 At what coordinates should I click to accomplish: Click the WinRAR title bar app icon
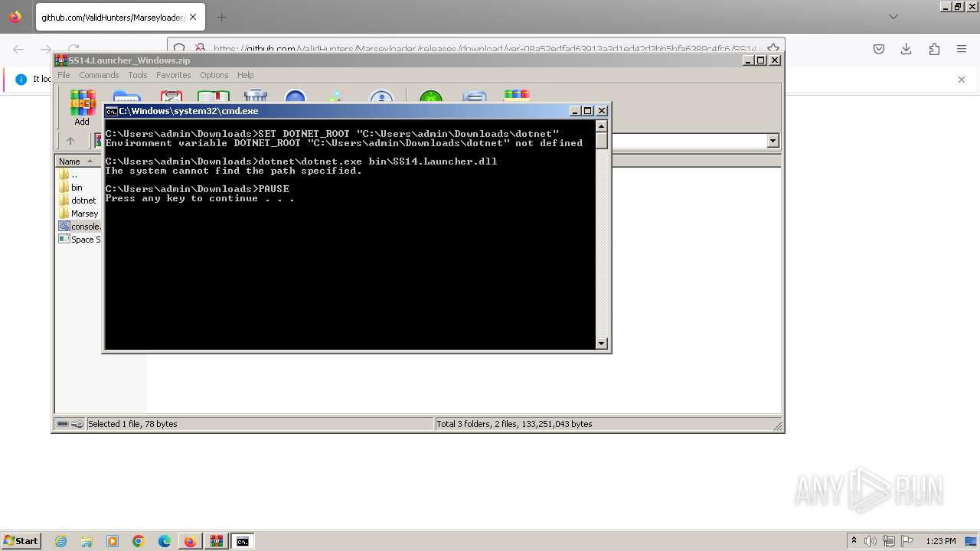[x=61, y=60]
